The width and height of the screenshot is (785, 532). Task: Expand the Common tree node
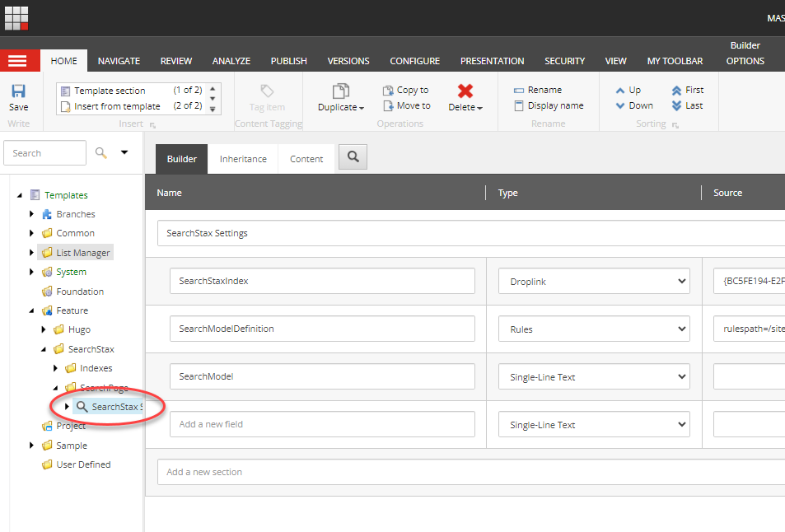31,233
